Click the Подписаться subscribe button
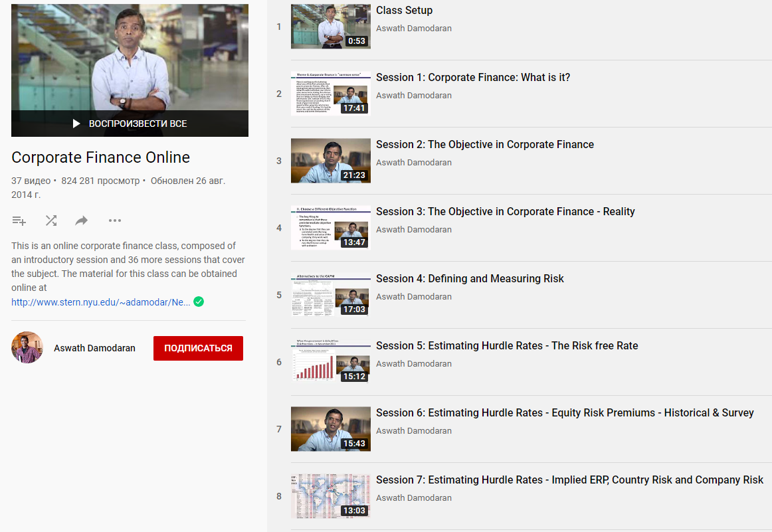 pyautogui.click(x=198, y=348)
